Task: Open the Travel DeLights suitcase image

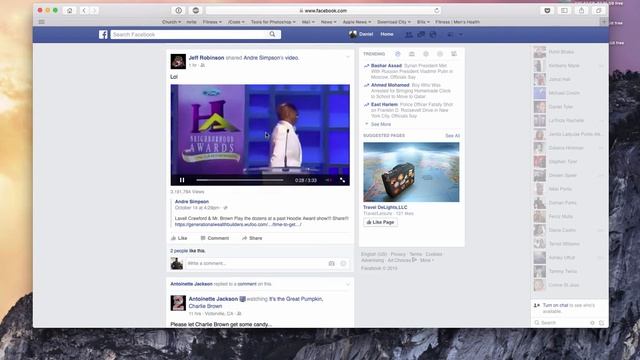Action: coord(411,172)
